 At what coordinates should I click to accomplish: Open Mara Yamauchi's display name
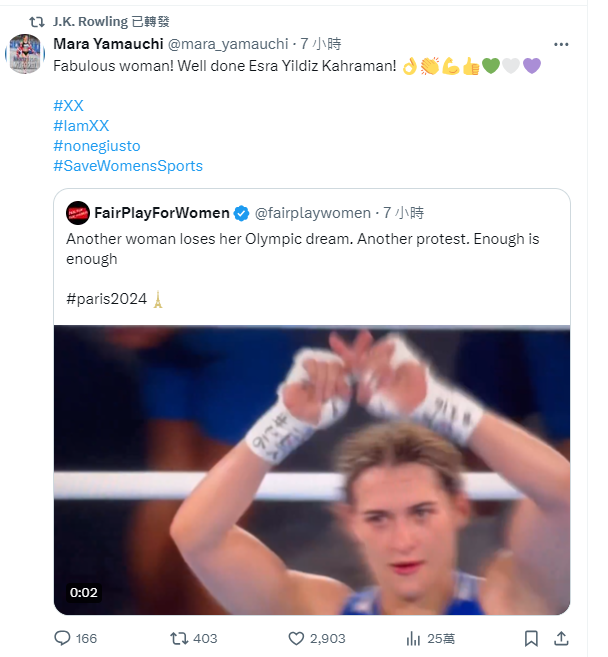(108, 44)
